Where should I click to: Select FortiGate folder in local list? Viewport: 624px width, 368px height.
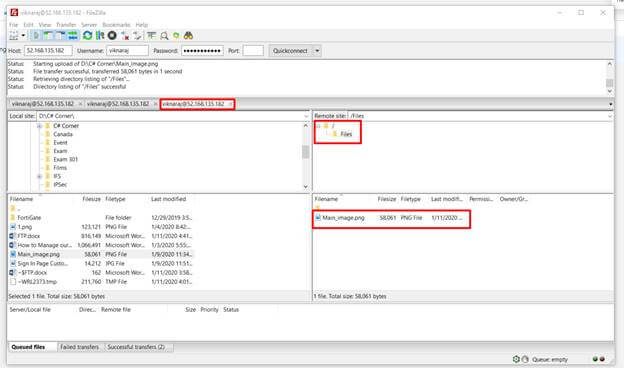tap(29, 218)
